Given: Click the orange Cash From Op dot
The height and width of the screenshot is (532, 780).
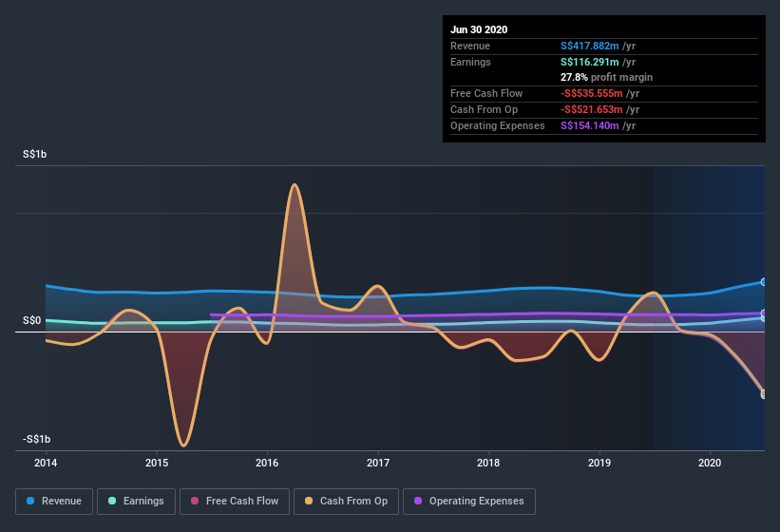Looking at the screenshot, I should [309, 501].
